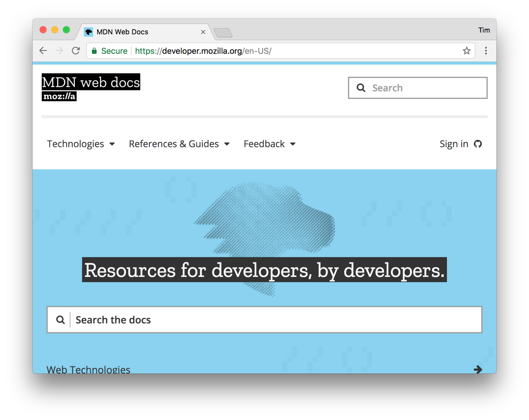Click the Secure label in address bar
This screenshot has height=420, width=529.
coord(114,51)
